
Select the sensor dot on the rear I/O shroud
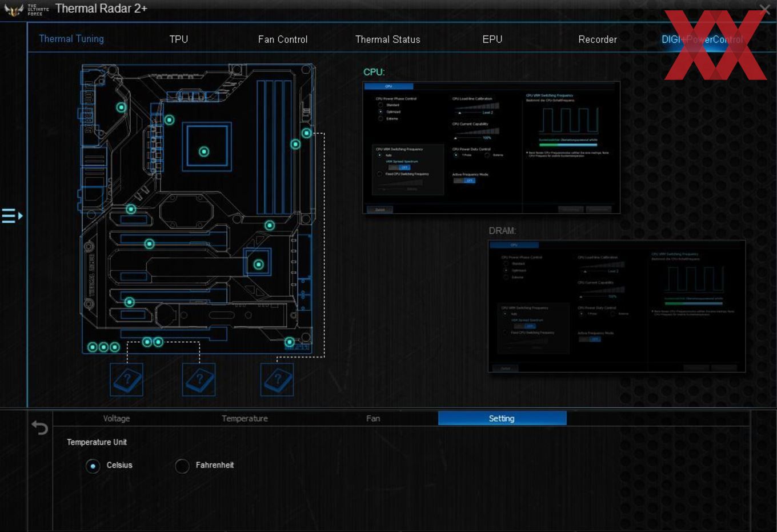pyautogui.click(x=121, y=107)
